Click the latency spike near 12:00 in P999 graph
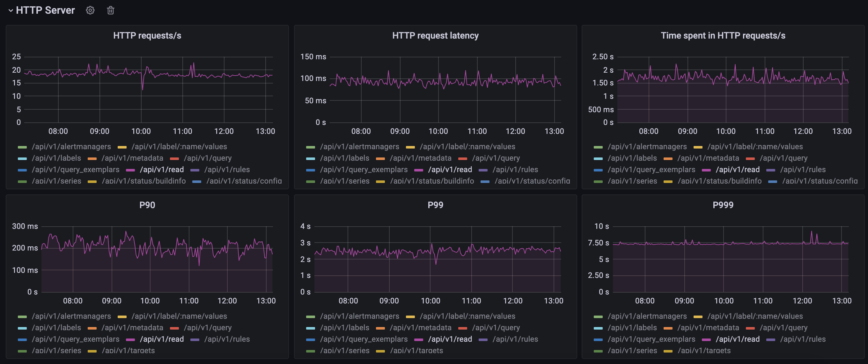Image resolution: width=868 pixels, height=364 pixels. pos(811,232)
